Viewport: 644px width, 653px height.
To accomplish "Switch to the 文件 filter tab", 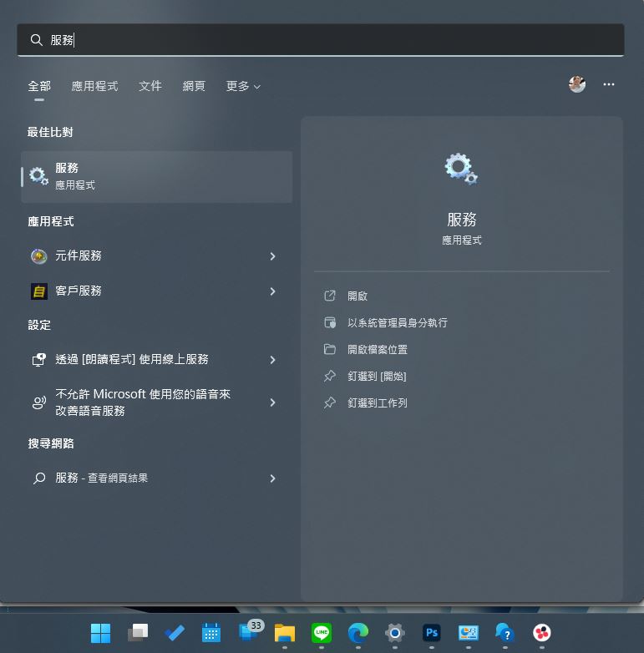I will [150, 86].
